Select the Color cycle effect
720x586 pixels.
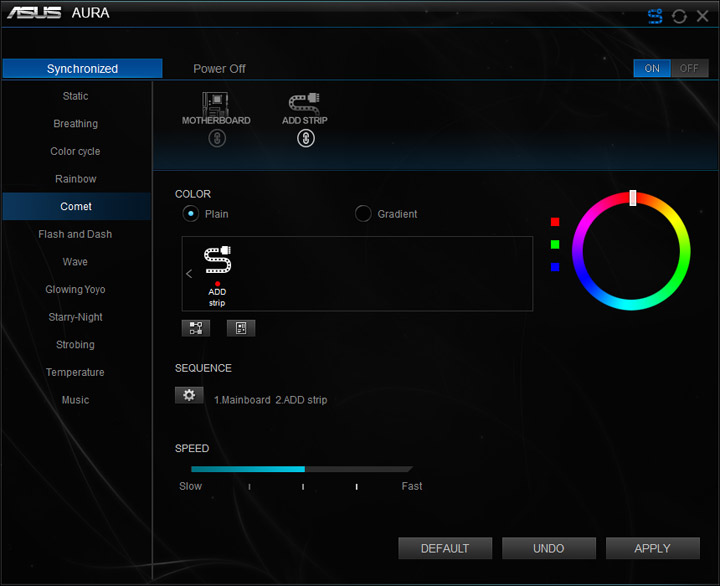click(x=76, y=151)
